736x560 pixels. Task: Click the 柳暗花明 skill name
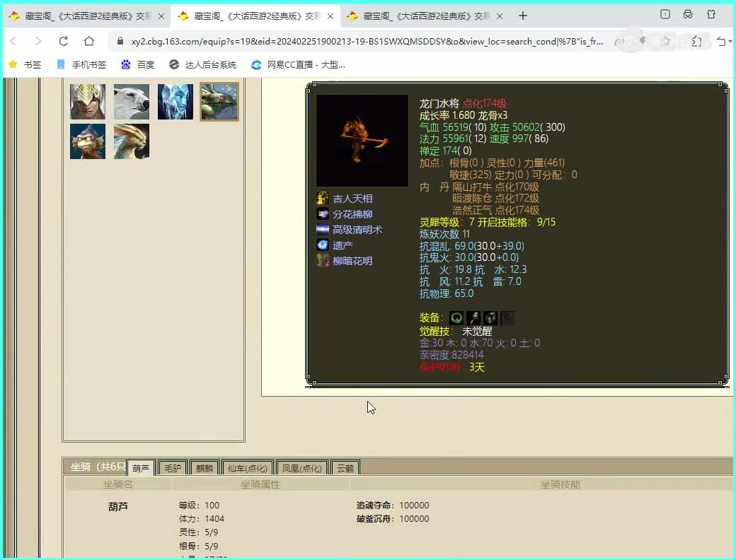click(352, 261)
